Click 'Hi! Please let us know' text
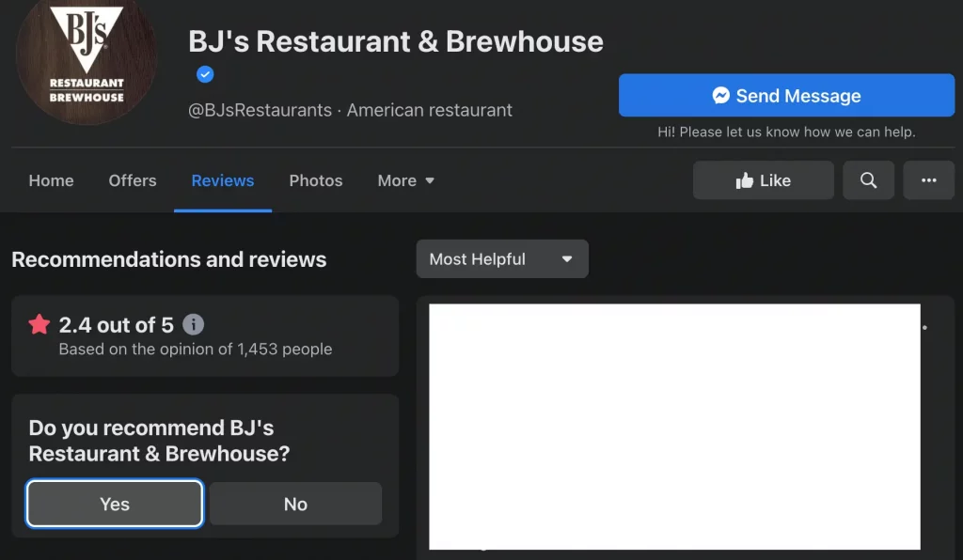Viewport: 963px width, 560px height. 786,132
